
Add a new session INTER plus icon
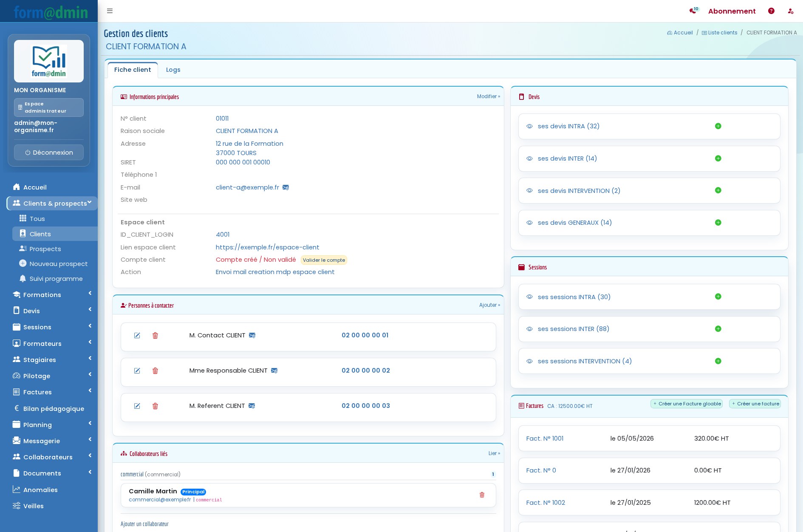coord(718,329)
